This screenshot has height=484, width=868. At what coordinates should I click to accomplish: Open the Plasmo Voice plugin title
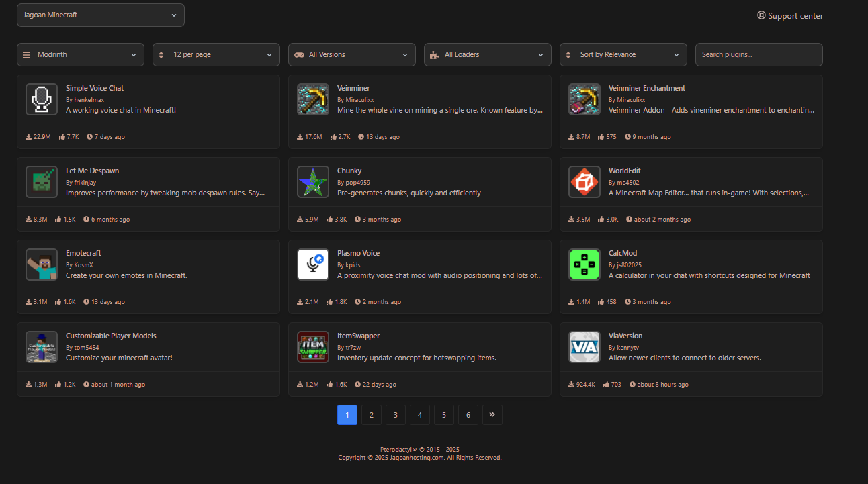pos(358,253)
